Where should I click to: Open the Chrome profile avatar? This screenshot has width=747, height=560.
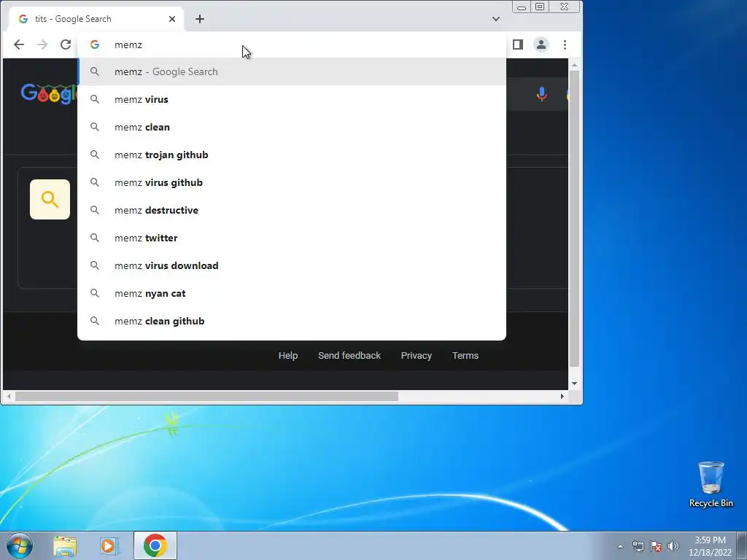coord(541,44)
